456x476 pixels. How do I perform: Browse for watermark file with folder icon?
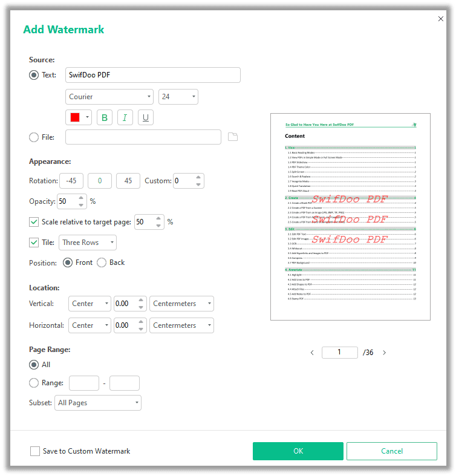[x=233, y=137]
